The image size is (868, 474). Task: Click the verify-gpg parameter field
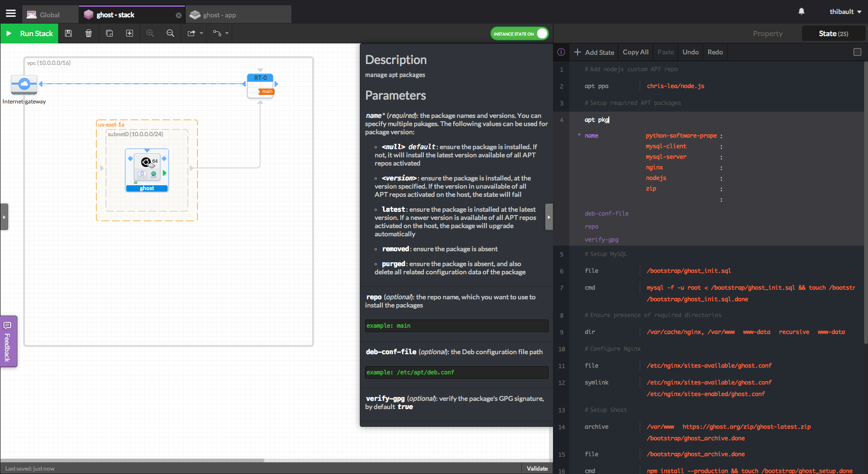coord(602,240)
